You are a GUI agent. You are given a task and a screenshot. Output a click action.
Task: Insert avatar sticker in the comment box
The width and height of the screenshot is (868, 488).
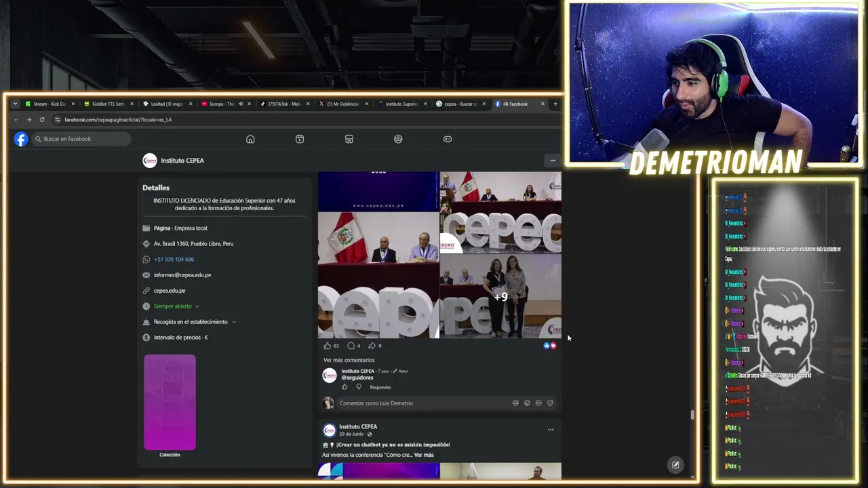tap(515, 403)
